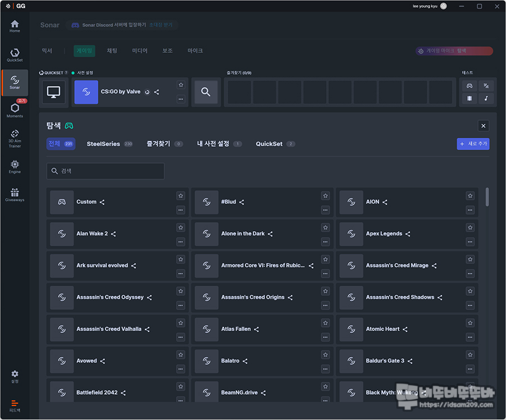Close the 탐색 panel
The width and height of the screenshot is (506, 420).
pos(484,126)
